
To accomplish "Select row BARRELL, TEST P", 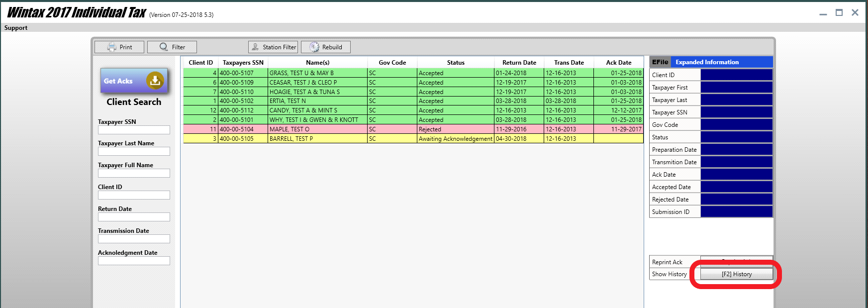I will pyautogui.click(x=413, y=139).
